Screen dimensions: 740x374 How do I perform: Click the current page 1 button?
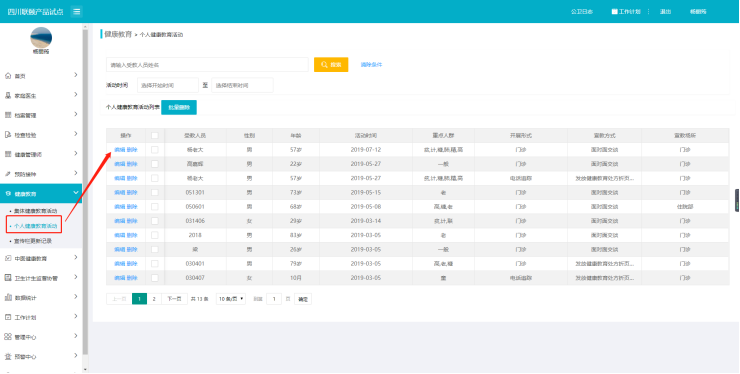pyautogui.click(x=139, y=299)
